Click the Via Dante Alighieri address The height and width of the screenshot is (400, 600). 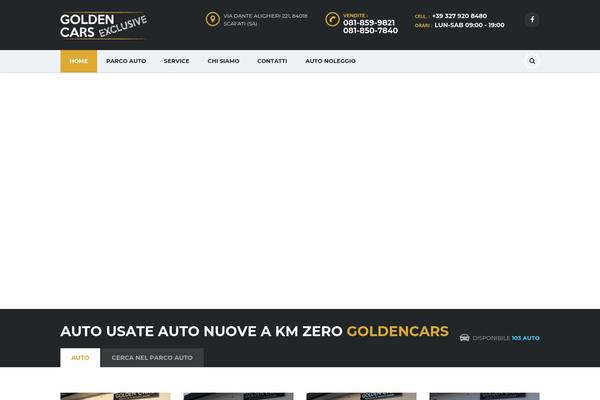click(266, 20)
